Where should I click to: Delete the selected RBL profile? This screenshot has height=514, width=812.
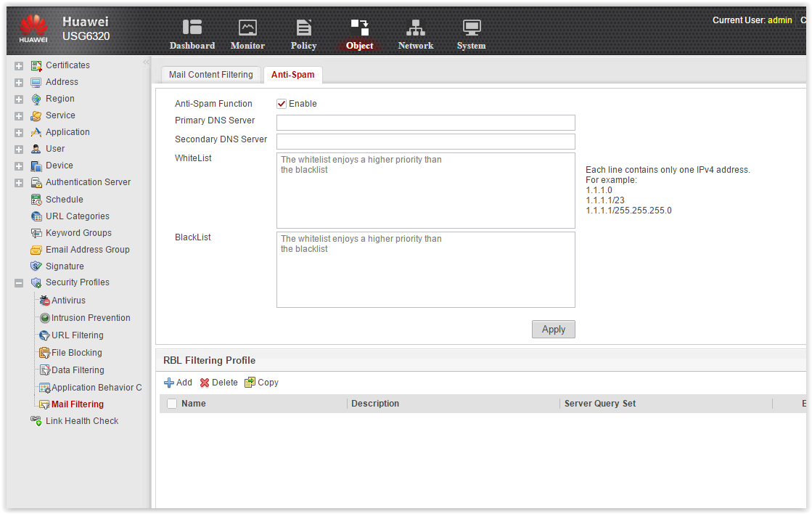[218, 383]
